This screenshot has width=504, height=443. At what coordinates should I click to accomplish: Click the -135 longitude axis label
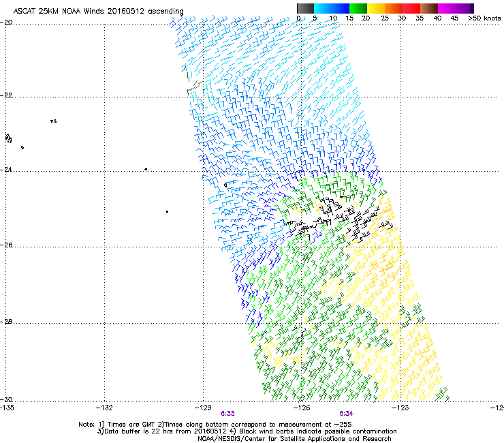[x=7, y=408]
